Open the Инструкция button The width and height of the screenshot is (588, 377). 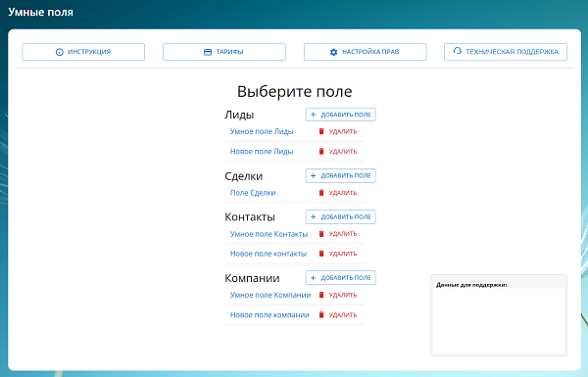point(83,52)
